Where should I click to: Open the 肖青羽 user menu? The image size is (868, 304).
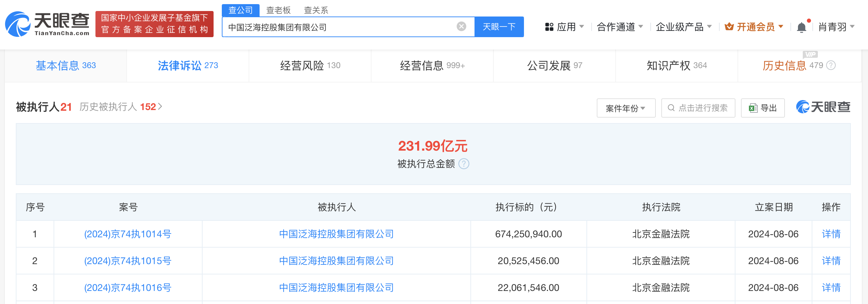836,27
